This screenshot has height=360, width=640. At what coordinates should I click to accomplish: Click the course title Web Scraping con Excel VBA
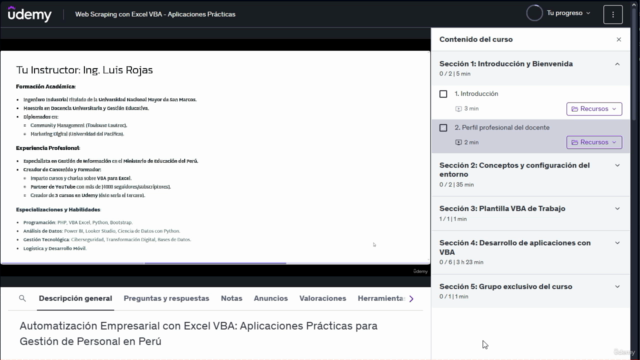coord(155,14)
